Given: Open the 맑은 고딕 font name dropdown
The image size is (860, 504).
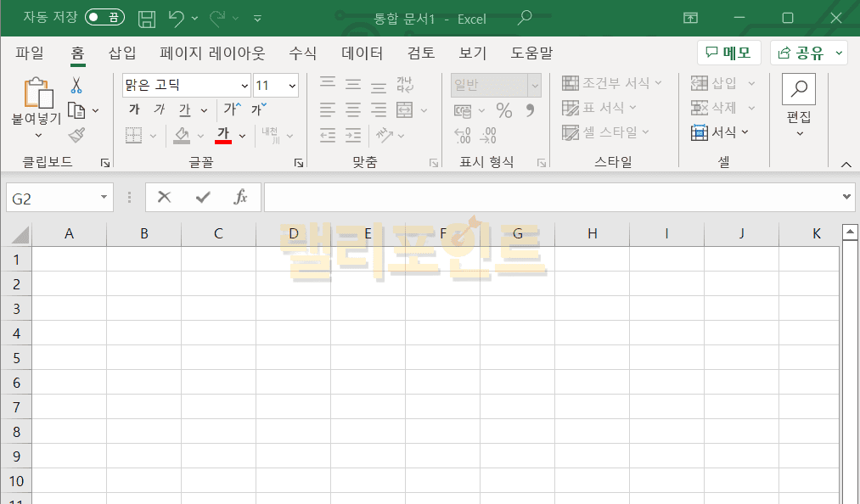Looking at the screenshot, I should pyautogui.click(x=245, y=86).
